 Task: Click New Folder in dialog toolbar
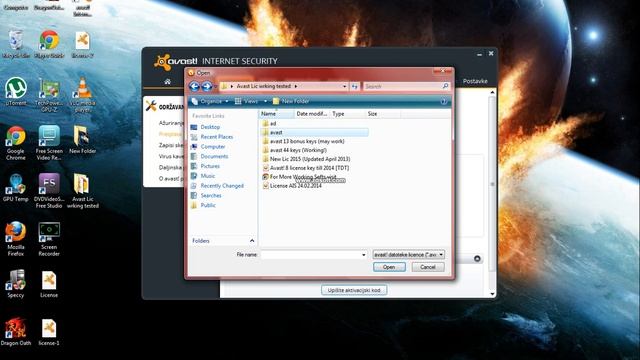pos(291,101)
